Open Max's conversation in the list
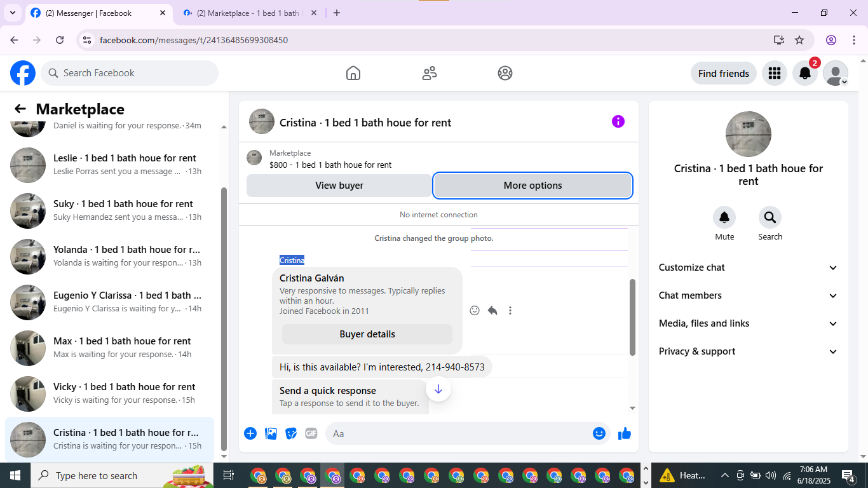The image size is (868, 488). tap(109, 348)
